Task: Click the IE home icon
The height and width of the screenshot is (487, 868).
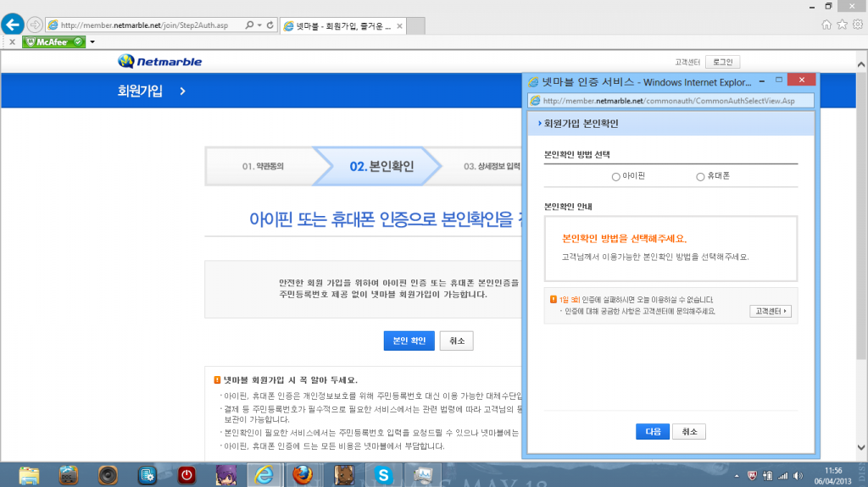Action: click(826, 25)
